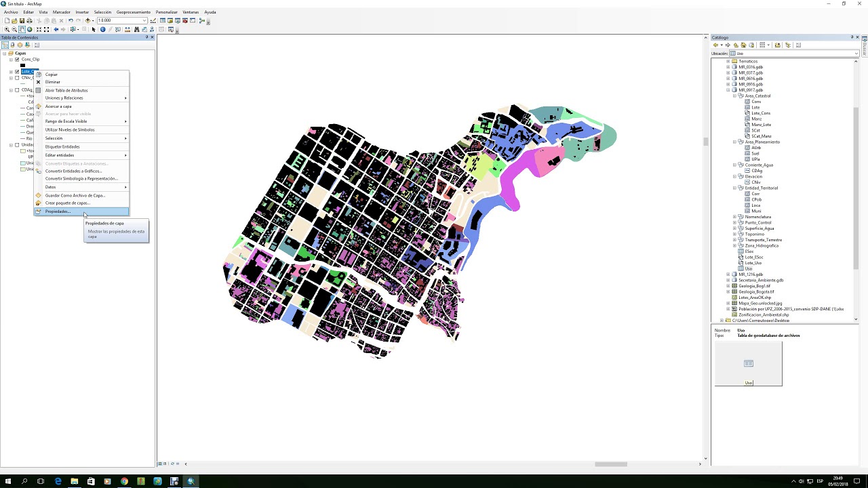Select Lote_Cons in Catalog tree
The image size is (868, 488).
click(761, 113)
